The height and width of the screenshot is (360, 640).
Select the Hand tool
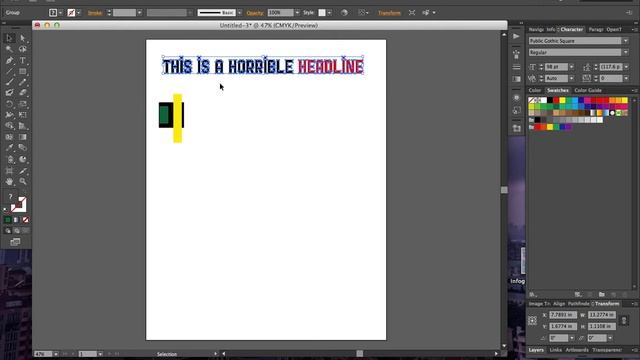pos(9,182)
